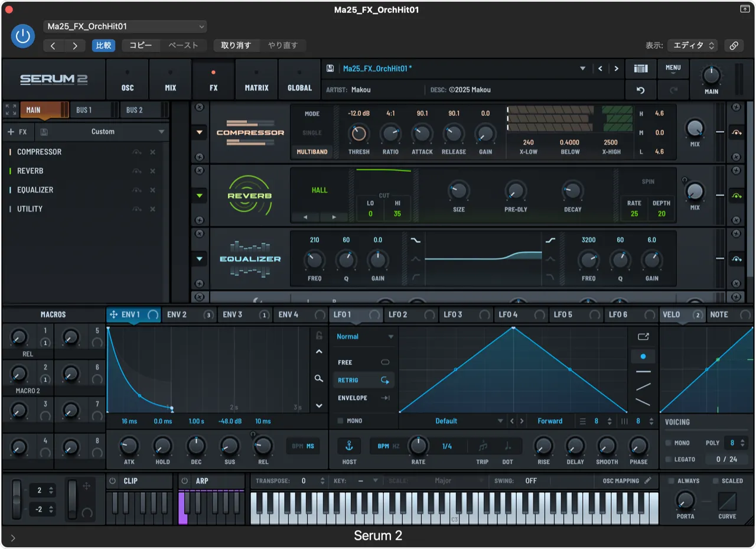The width and height of the screenshot is (756, 549).
Task: Click the plugin power bypass button
Action: click(x=22, y=36)
